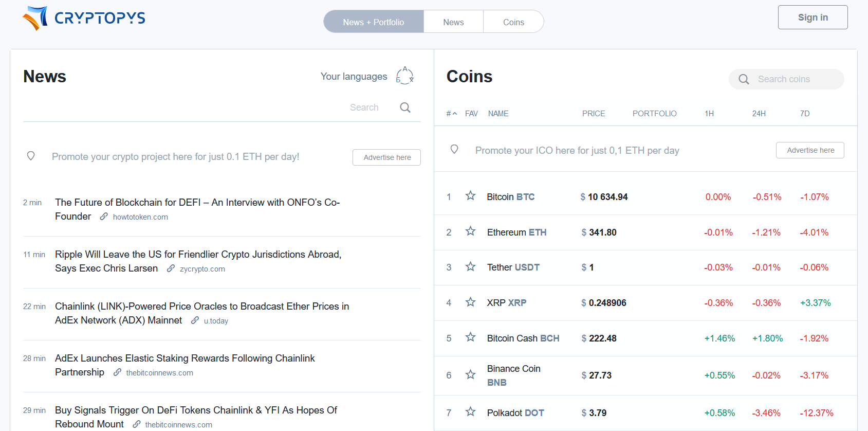Favorite Tether USDT with the star
The image size is (868, 431).
coord(470,266)
